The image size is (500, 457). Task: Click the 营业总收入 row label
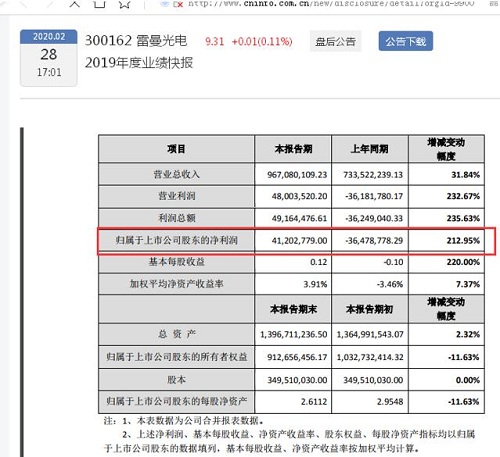176,174
